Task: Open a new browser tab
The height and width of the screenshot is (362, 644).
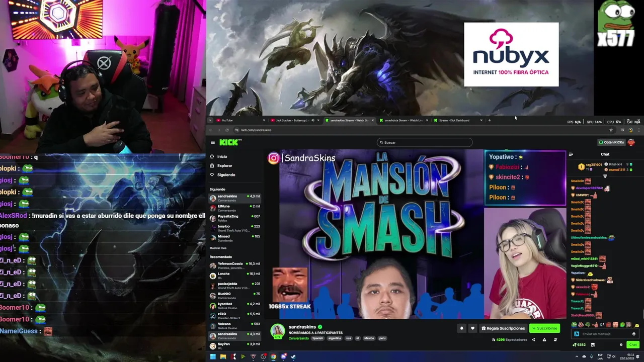Action: pyautogui.click(x=490, y=120)
